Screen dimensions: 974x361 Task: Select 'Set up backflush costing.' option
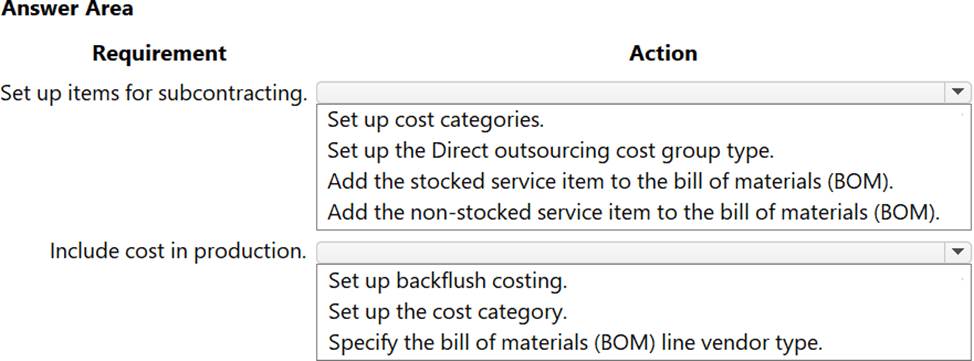pos(447,281)
